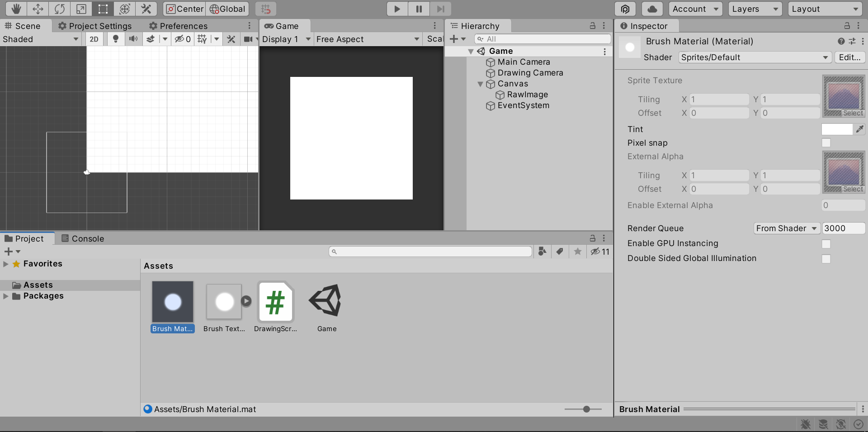Select Drawing Camera in Hierarchy
Viewport: 868px width, 432px height.
[530, 73]
